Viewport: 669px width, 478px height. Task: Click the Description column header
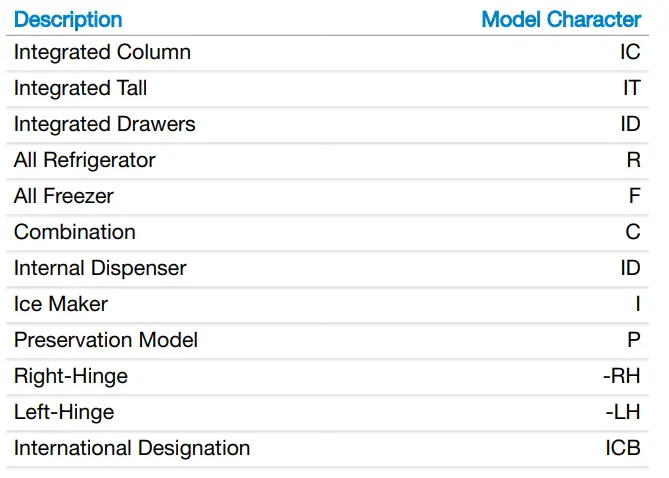point(68,19)
